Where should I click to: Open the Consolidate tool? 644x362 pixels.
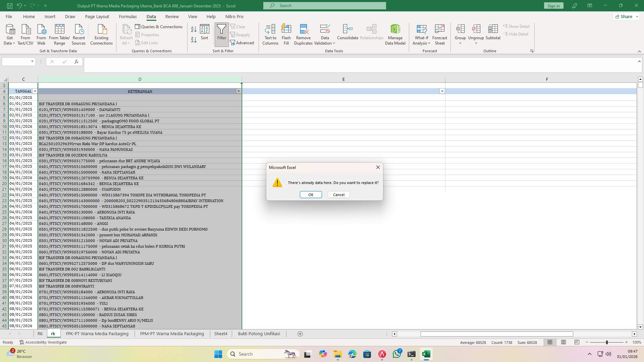(x=347, y=34)
